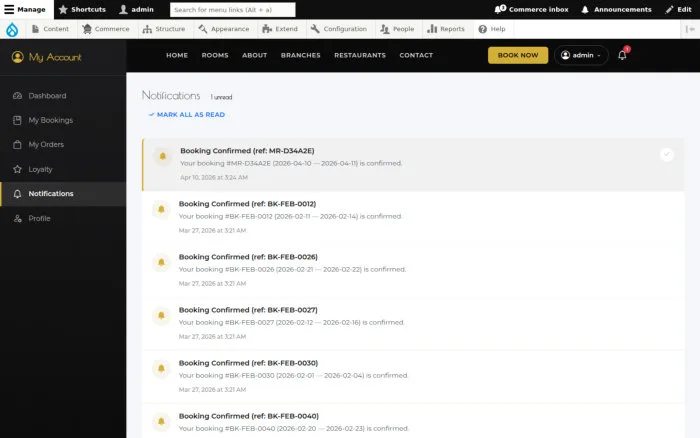Open Shortcuts star menu

(x=82, y=9)
